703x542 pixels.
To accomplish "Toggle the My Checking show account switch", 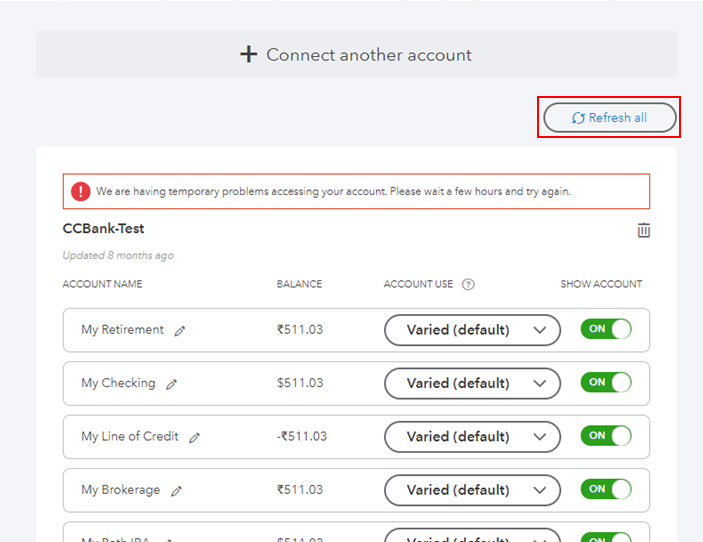I will (606, 383).
